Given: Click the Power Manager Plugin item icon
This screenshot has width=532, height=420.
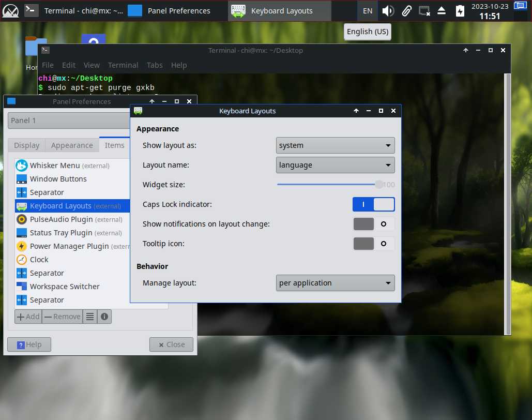Looking at the screenshot, I should click(x=21, y=246).
